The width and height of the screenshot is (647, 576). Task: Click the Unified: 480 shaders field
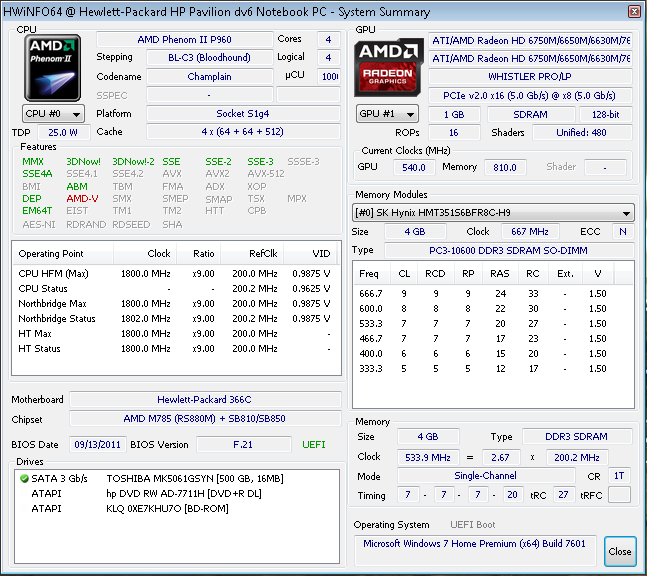pos(582,132)
